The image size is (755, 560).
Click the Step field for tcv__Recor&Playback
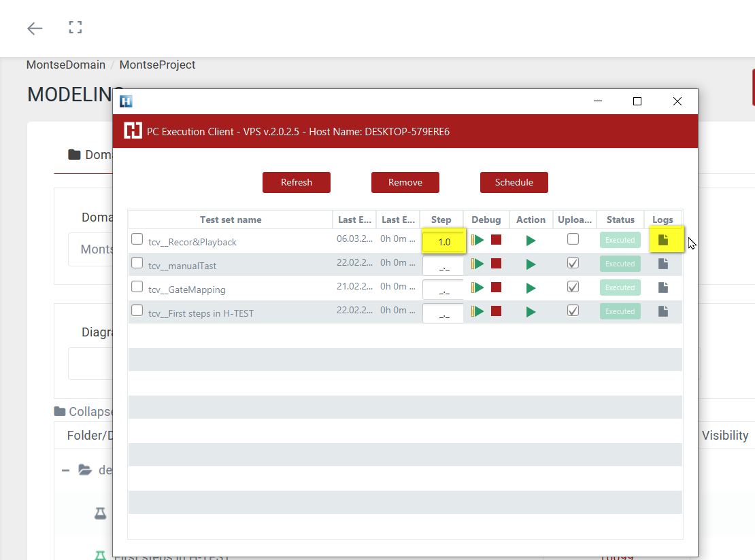tap(443, 242)
